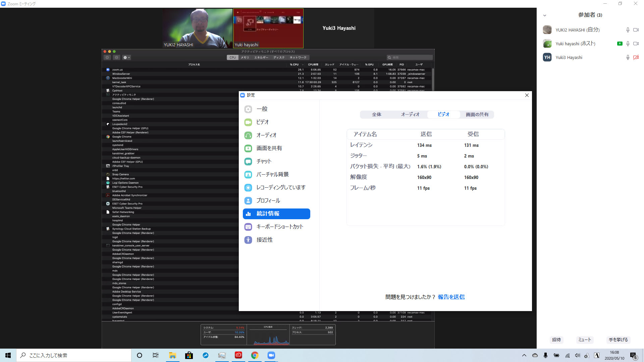The height and width of the screenshot is (362, 644).
Task: Open キーボードショートカット settings icon
Action: coord(248,227)
